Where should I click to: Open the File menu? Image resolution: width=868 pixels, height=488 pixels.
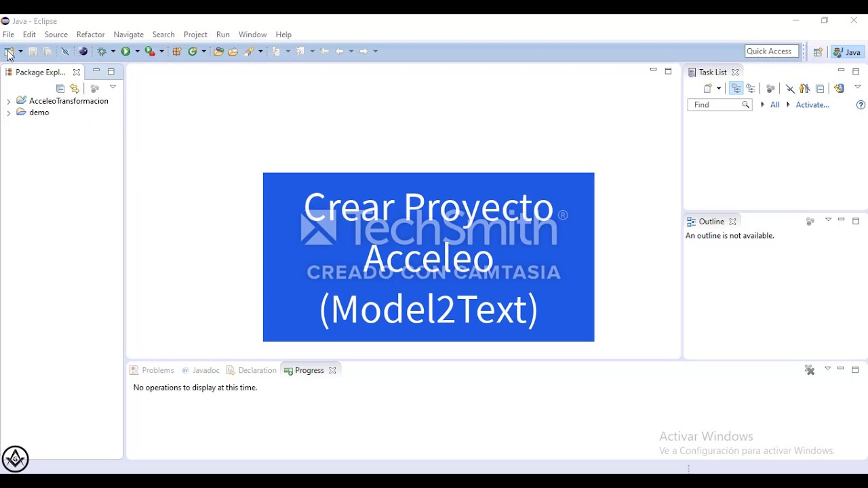[8, 35]
